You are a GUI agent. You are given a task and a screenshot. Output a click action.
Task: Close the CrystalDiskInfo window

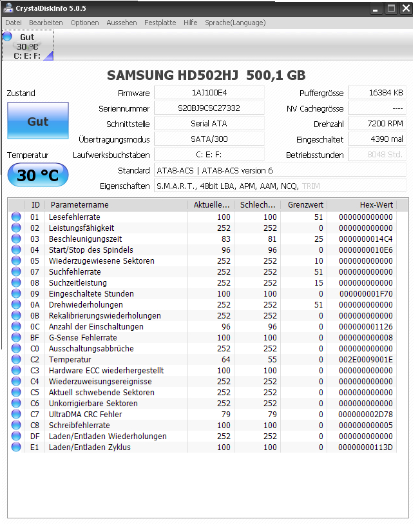(406, 8)
